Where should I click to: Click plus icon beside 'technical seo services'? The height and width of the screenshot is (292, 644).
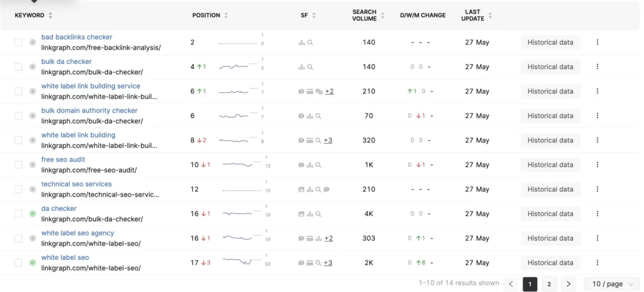pyautogui.click(x=33, y=189)
